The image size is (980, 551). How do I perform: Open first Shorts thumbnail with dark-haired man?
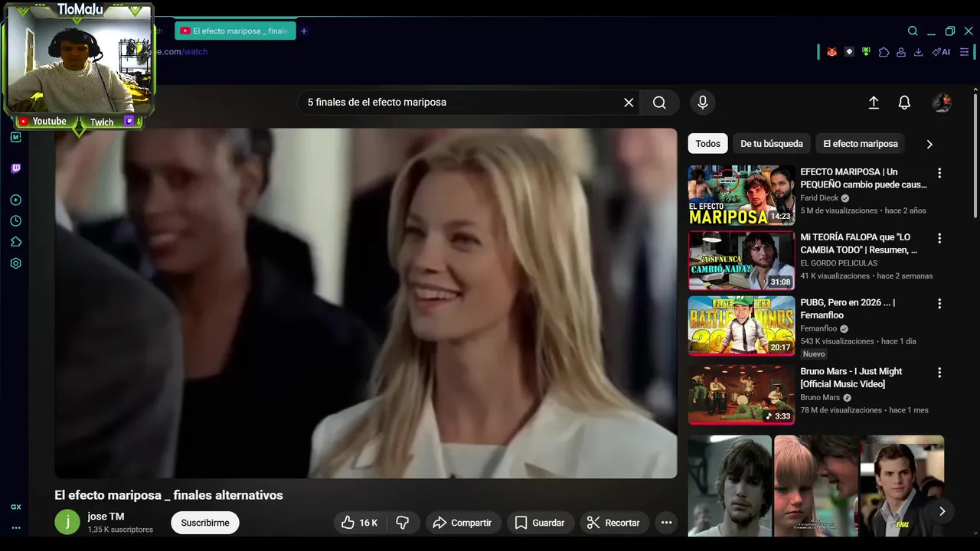(730, 486)
